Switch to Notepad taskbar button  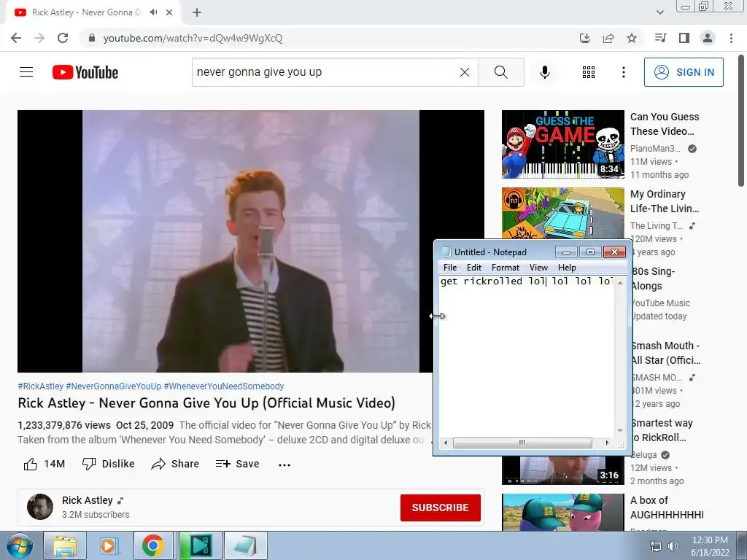tap(246, 545)
